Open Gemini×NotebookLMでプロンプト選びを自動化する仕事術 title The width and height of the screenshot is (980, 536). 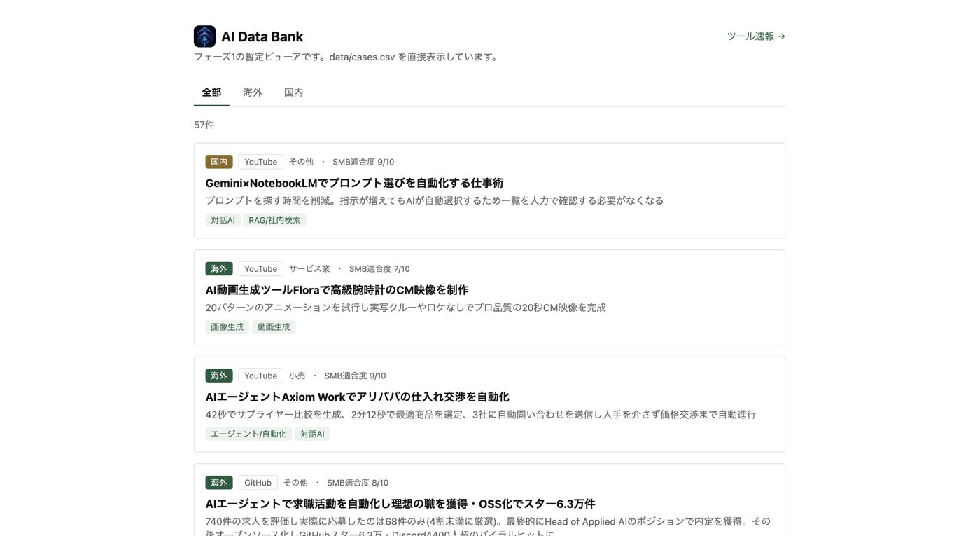pos(354,183)
